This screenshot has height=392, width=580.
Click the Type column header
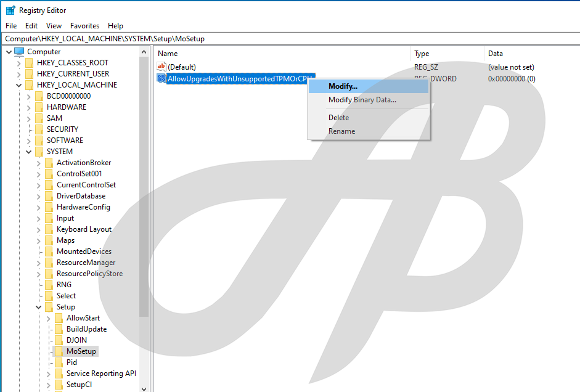[x=447, y=54]
